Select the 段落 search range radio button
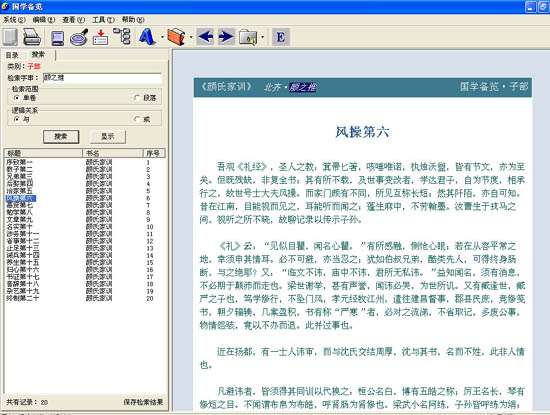The image size is (550, 415). click(x=137, y=98)
